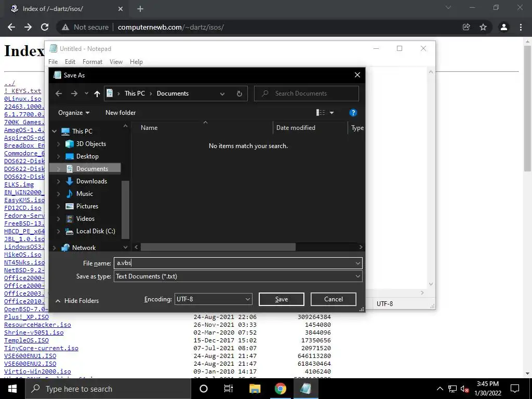The image size is (532, 399).
Task: Select Pictures in navigation pane
Action: pos(87,206)
